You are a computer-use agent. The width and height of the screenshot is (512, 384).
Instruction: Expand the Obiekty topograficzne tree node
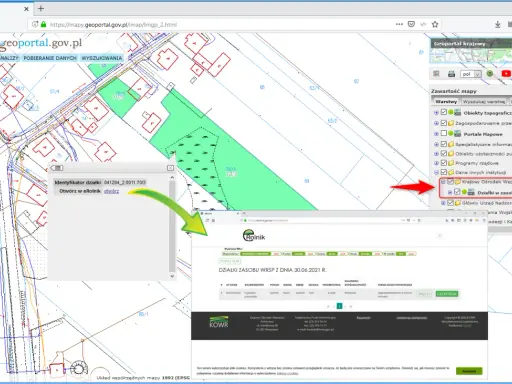tap(436, 113)
